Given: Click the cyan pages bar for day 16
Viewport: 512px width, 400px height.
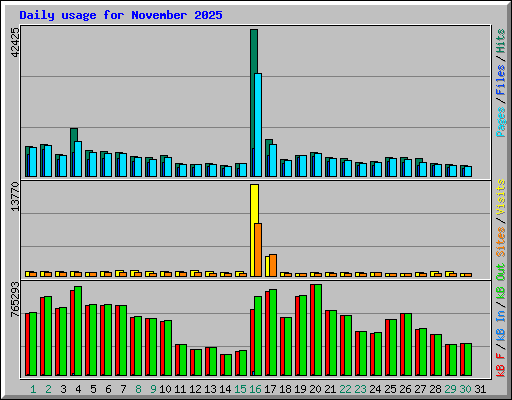Looking at the screenshot, I should [258, 125].
